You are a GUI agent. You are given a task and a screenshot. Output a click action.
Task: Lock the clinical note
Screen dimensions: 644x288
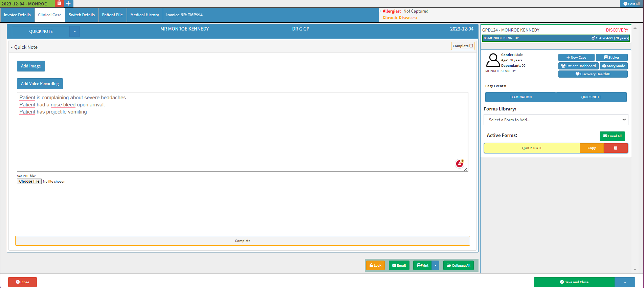coord(375,266)
